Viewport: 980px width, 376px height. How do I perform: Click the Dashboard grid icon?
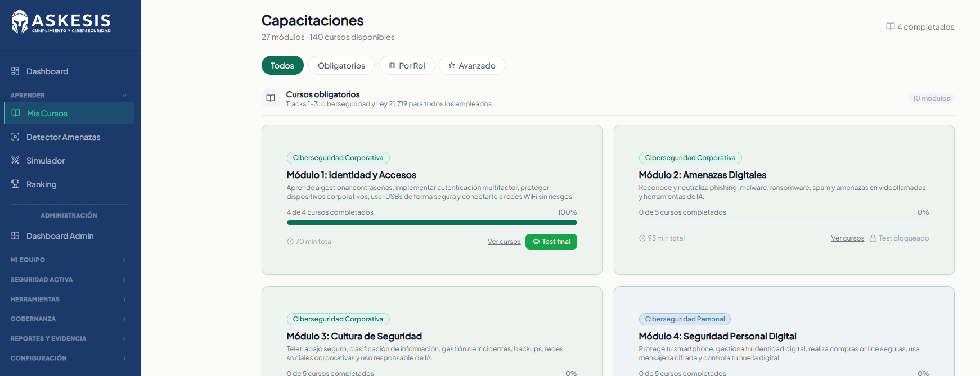click(x=15, y=71)
